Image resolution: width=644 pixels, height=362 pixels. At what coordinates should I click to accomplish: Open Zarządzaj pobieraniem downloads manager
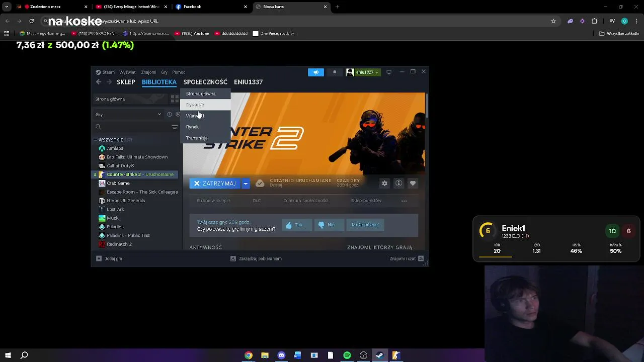tap(256, 258)
